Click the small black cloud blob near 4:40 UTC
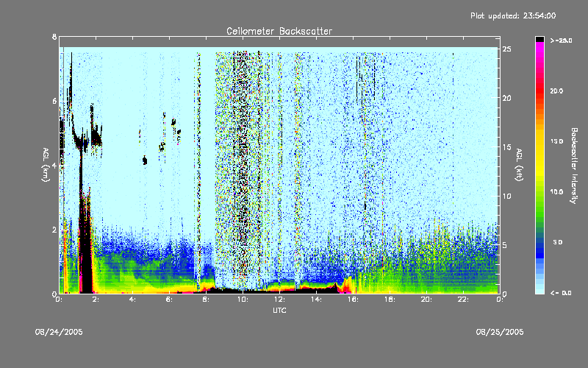 click(x=145, y=160)
